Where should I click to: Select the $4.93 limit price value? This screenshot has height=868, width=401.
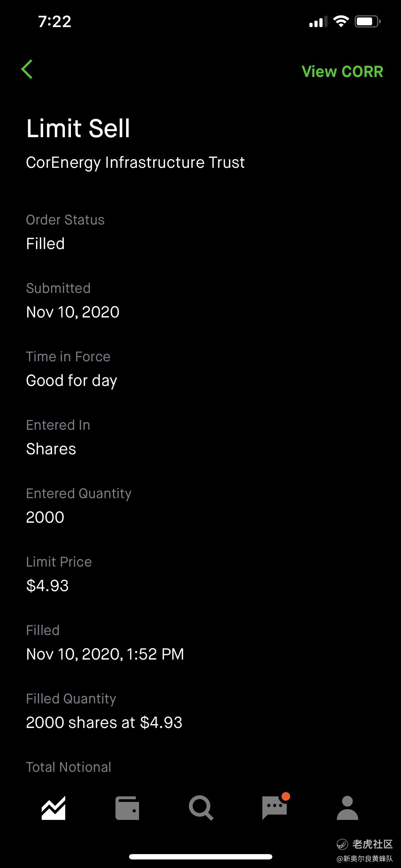point(47,586)
